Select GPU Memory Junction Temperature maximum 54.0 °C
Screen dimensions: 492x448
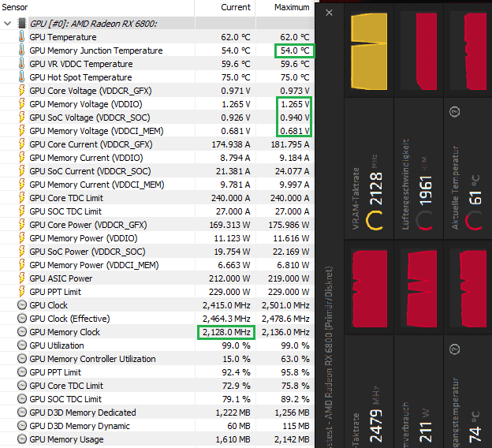click(x=295, y=50)
